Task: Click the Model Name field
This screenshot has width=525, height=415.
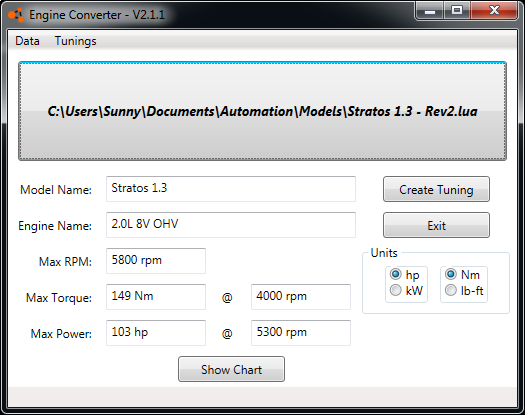Action: tap(231, 189)
